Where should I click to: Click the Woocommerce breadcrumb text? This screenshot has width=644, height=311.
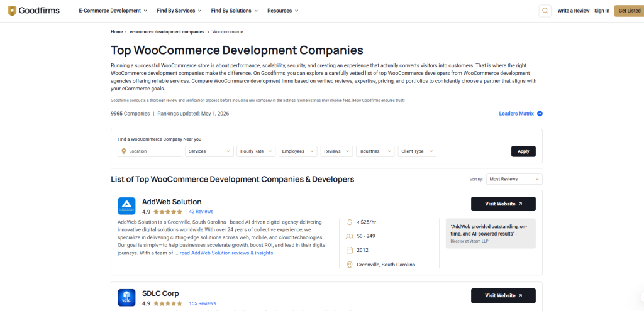(x=228, y=31)
